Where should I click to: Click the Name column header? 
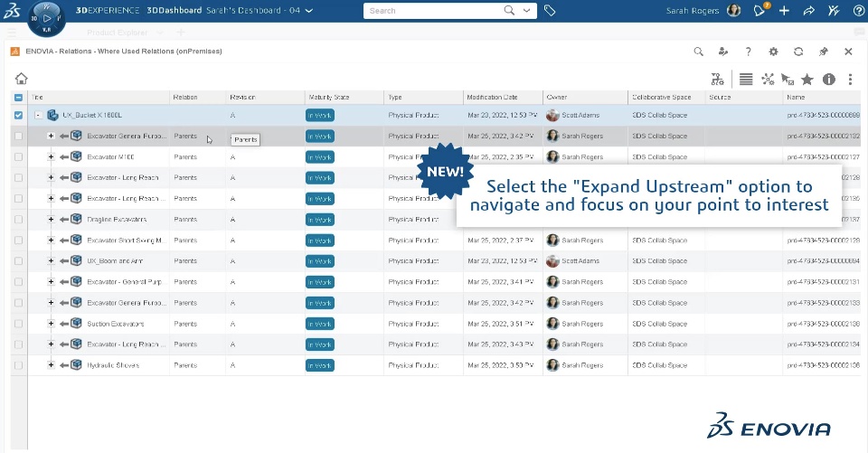pyautogui.click(x=796, y=98)
